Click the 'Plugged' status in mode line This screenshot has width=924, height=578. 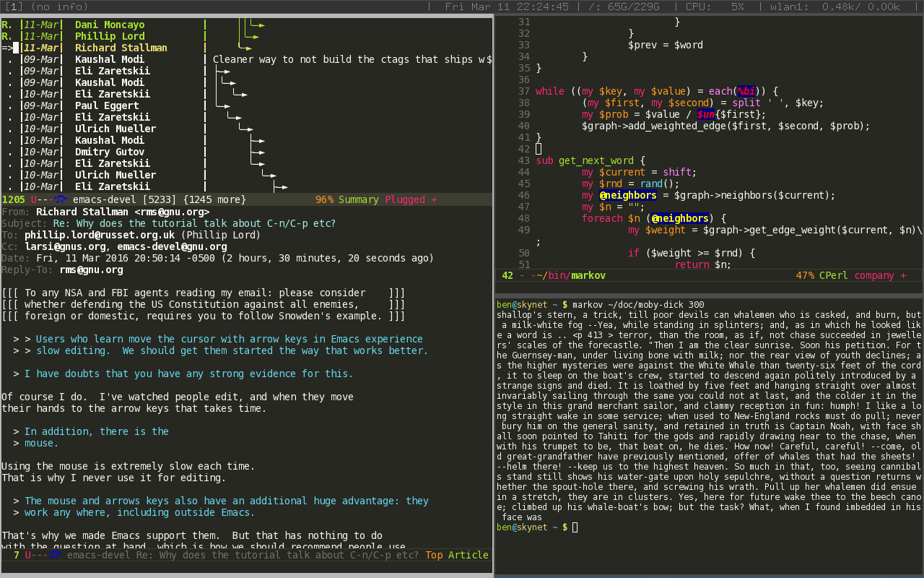click(405, 199)
